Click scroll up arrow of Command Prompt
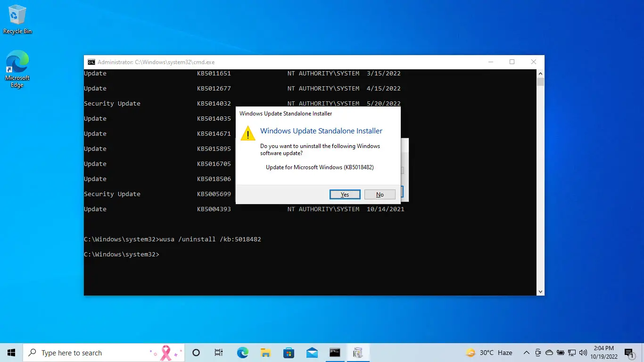This screenshot has width=644, height=362. pyautogui.click(x=540, y=74)
